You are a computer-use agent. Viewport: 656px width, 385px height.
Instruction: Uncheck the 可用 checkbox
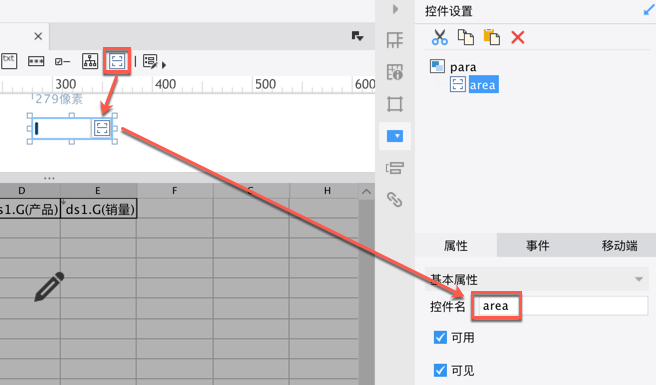click(440, 337)
